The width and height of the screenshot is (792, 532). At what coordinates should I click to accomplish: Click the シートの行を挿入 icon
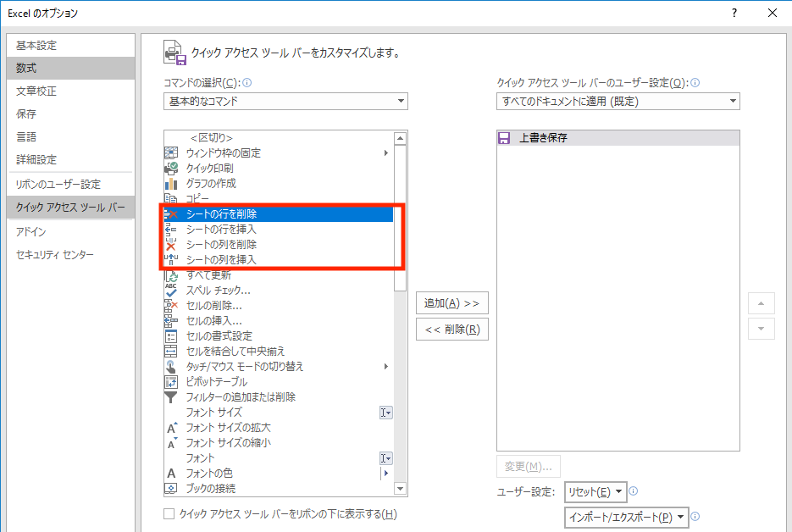(171, 230)
